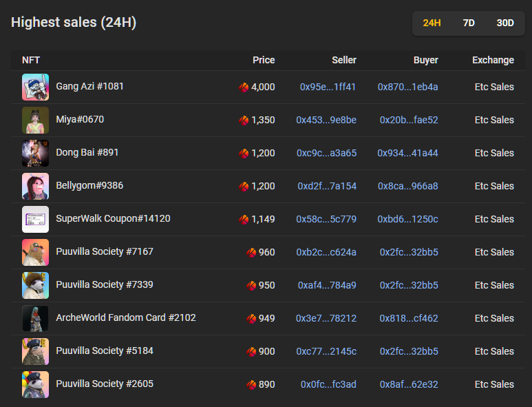Open the Puuvilla Society #5184 NFT name
This screenshot has width=532, height=407.
tap(105, 351)
